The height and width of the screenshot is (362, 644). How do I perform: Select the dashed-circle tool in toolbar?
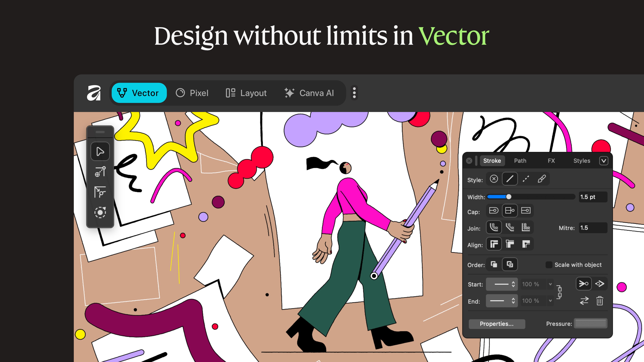click(x=100, y=212)
